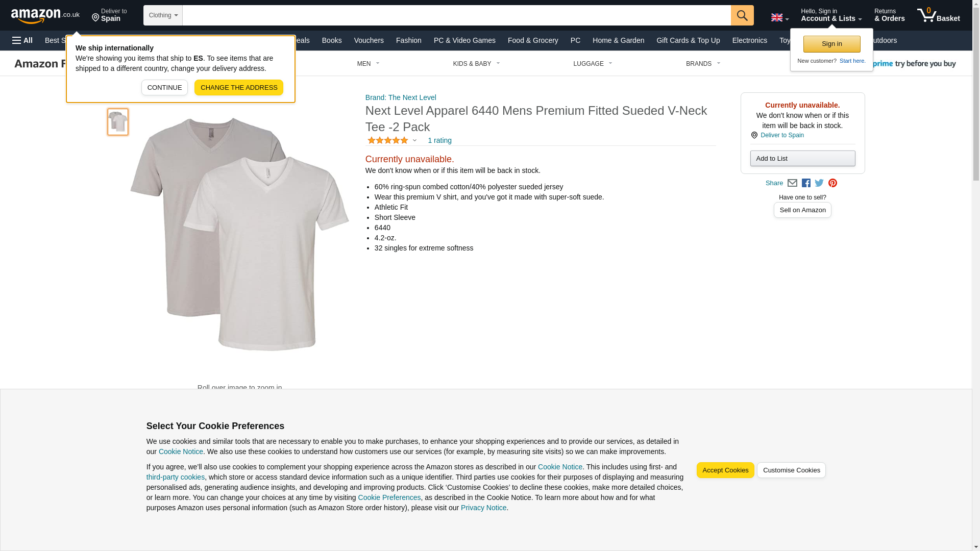Click the Amazon.co.uk logo
The image size is (980, 551).
(45, 15)
